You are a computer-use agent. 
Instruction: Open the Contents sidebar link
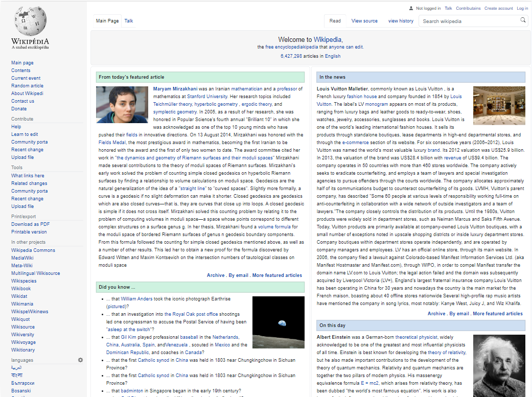(x=20, y=70)
